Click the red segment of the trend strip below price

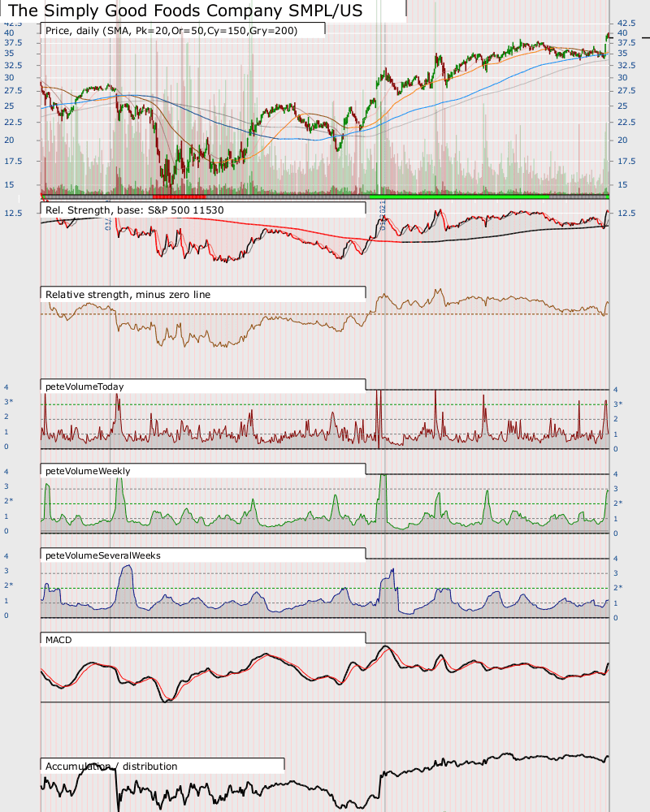[x=180, y=197]
